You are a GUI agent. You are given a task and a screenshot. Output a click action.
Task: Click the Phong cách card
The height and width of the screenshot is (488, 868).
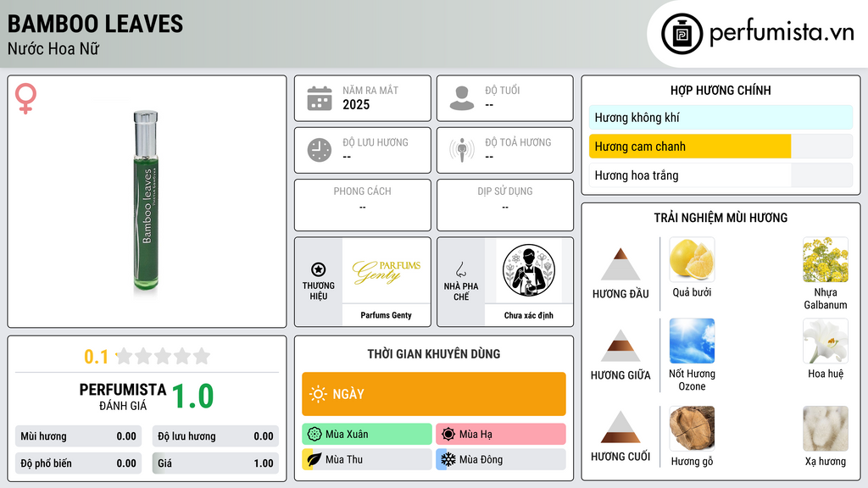tap(363, 205)
